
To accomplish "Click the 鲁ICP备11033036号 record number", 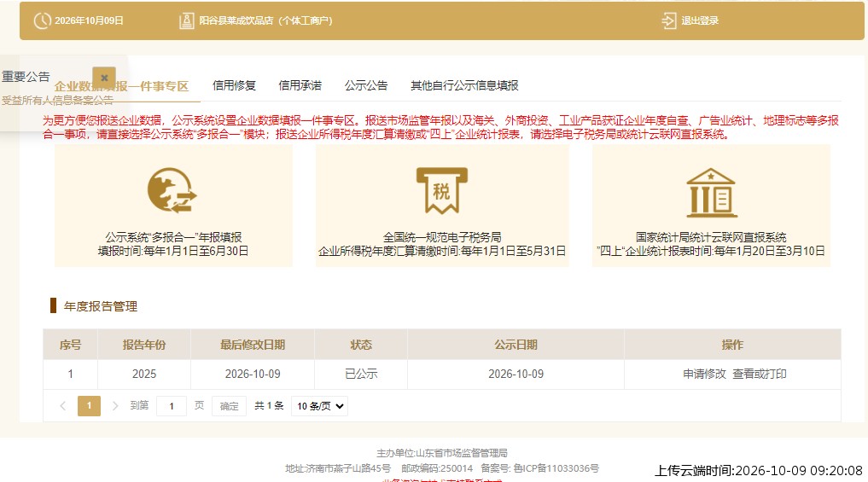I will (556, 468).
